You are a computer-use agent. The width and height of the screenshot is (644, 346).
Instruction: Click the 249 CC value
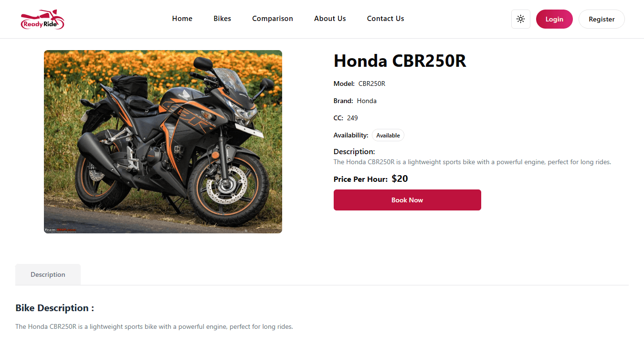352,118
